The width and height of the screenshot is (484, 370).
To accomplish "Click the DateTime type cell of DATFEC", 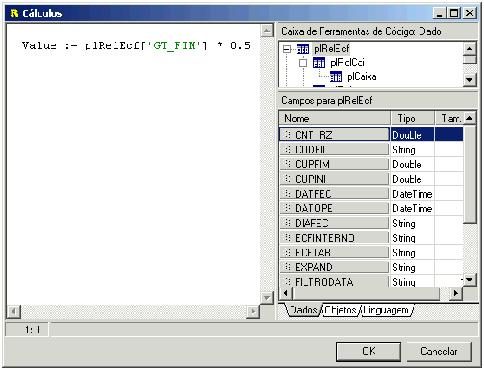I will (412, 194).
